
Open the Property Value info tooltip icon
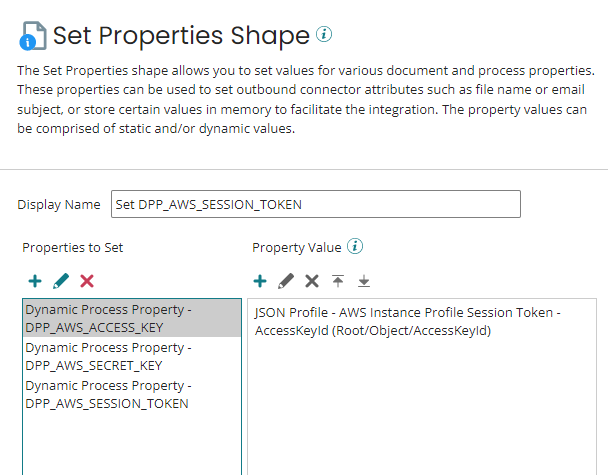[355, 246]
